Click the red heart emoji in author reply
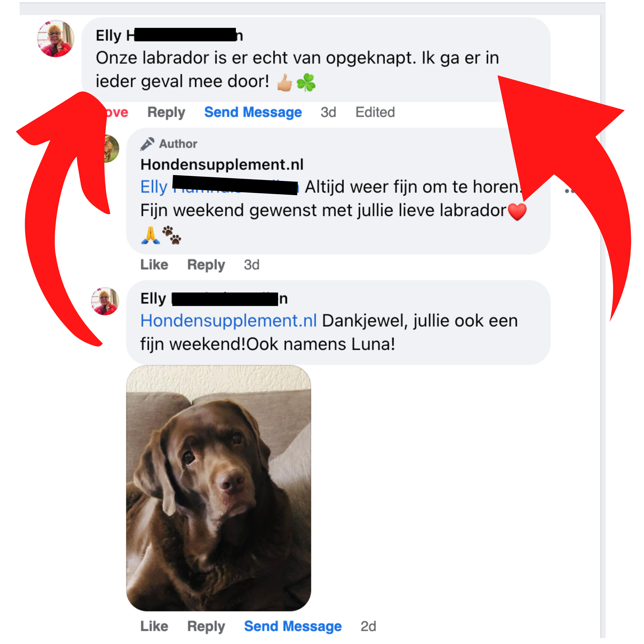 pyautogui.click(x=517, y=211)
